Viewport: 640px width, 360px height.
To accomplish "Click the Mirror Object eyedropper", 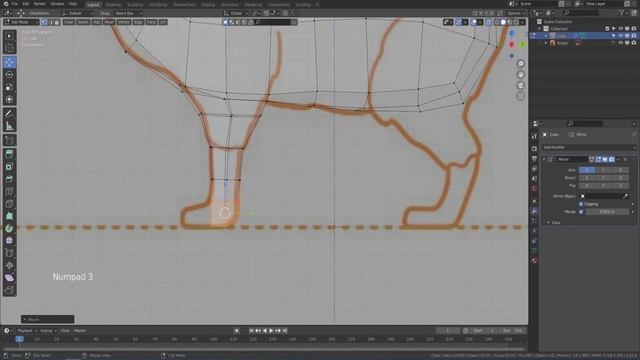I will (625, 196).
